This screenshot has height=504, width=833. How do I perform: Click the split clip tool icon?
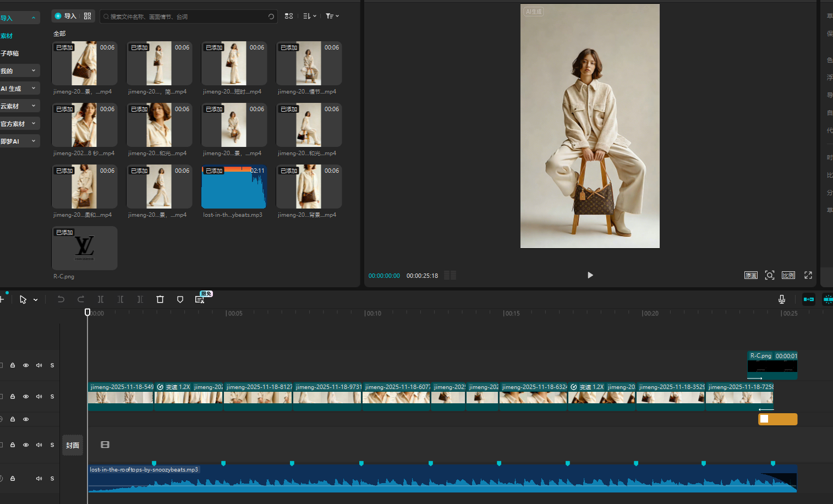(x=101, y=299)
